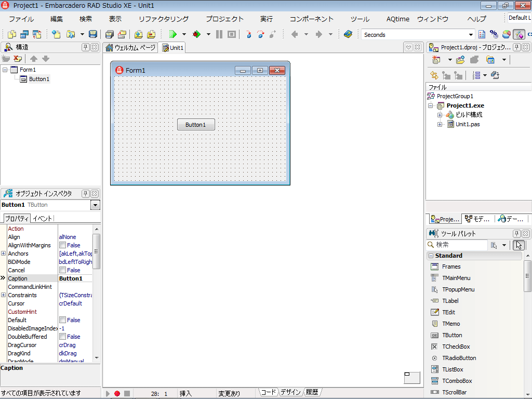Toggle the AlignWithMargins checkbox
532x399 pixels.
tap(62, 245)
